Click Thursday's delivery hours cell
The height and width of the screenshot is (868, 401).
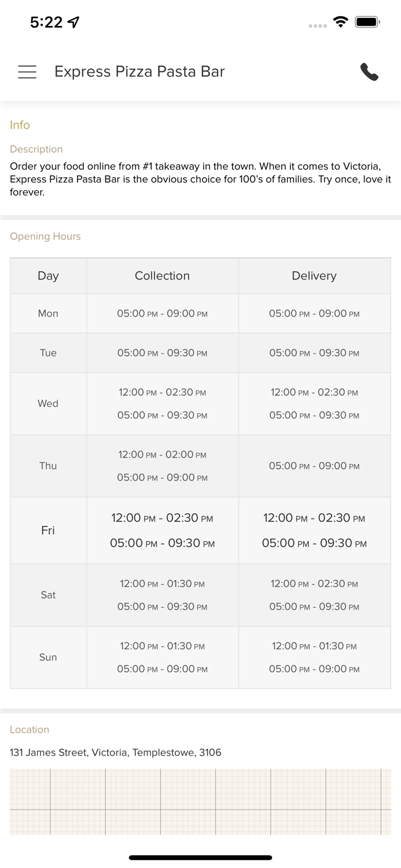coord(314,466)
